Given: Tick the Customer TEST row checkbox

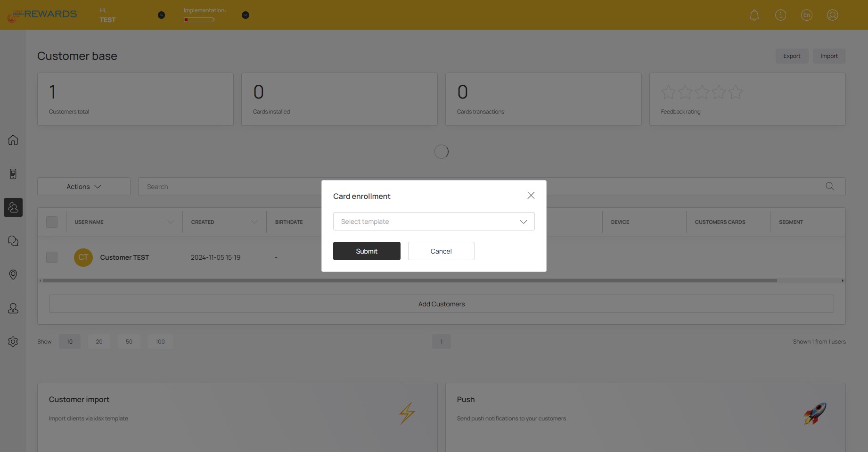Looking at the screenshot, I should [52, 257].
